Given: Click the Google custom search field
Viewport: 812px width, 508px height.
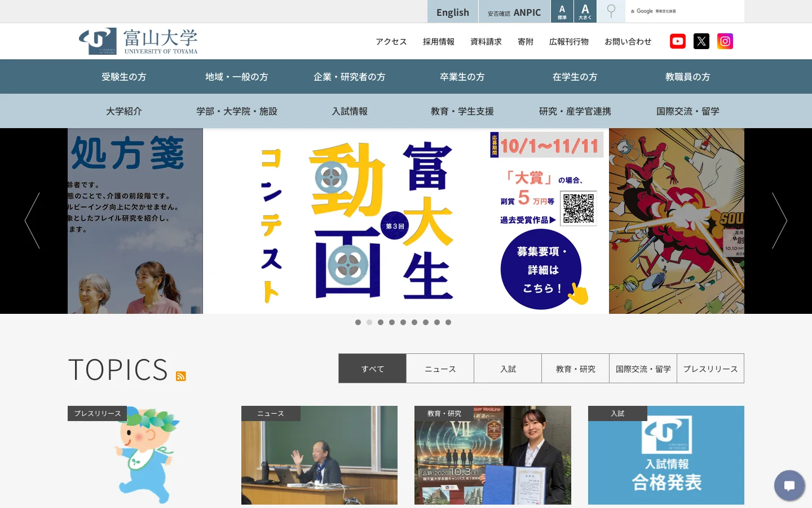Looking at the screenshot, I should pos(685,11).
